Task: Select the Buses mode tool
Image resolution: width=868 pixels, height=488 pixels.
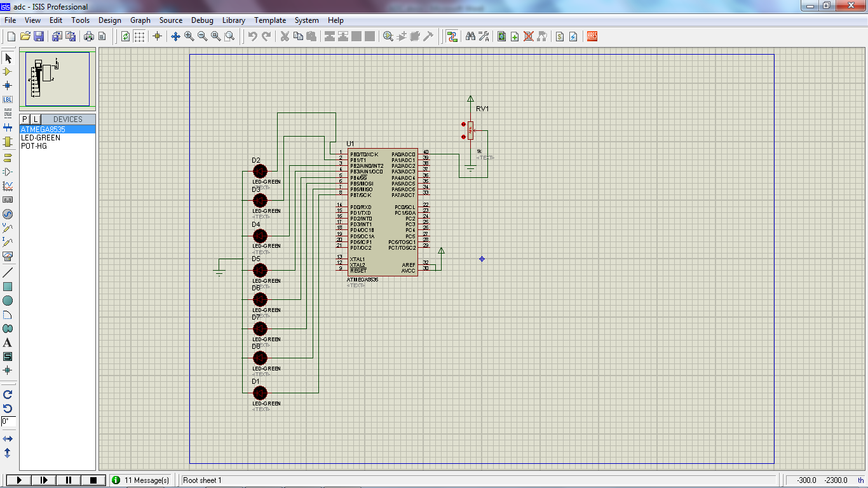Action: (x=8, y=128)
